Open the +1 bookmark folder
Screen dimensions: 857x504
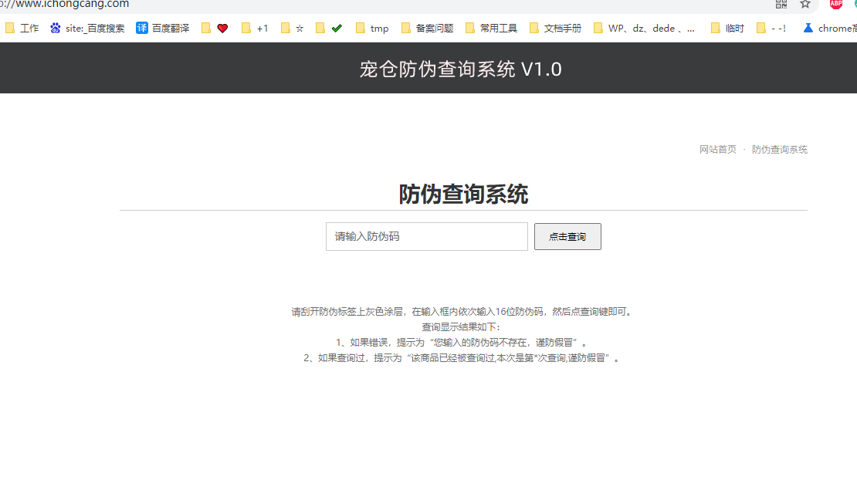(x=255, y=29)
